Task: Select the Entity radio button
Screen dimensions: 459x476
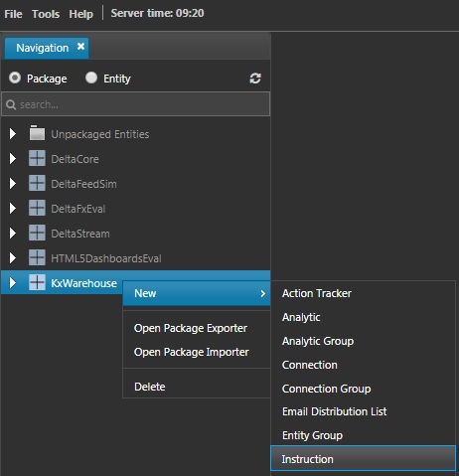Action: (x=91, y=78)
